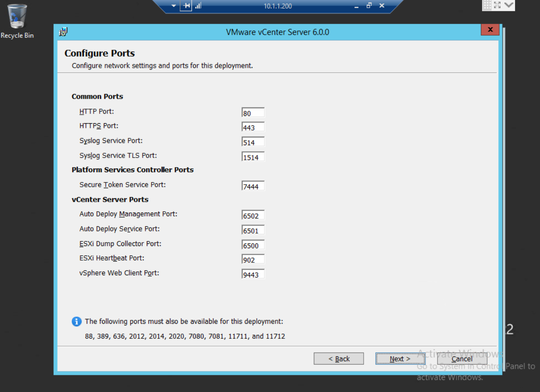Pin the remote desktop connection bar
540x392 pixels.
tap(186, 6)
